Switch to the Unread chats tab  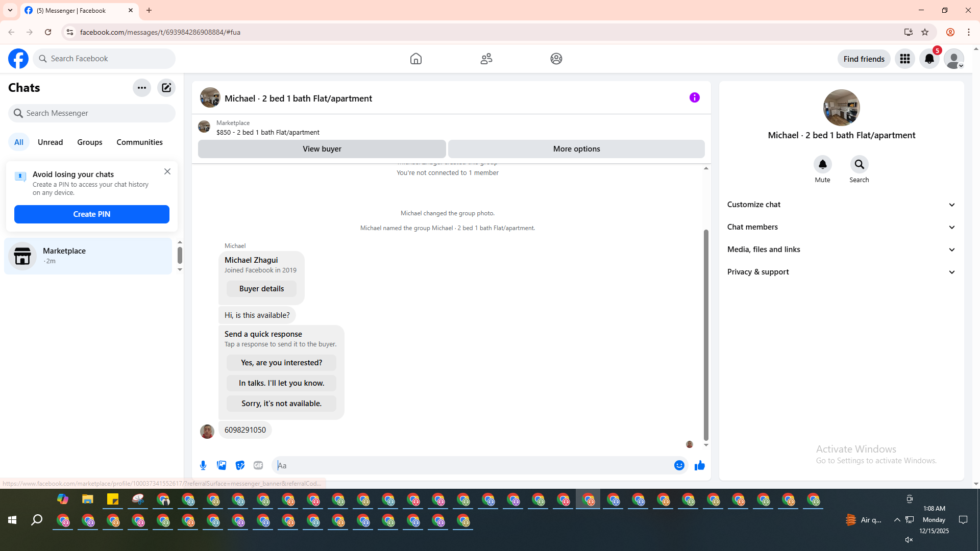(x=50, y=142)
